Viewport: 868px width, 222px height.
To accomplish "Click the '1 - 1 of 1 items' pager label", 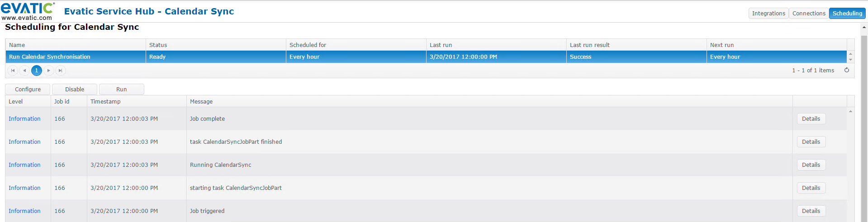I will tap(813, 71).
